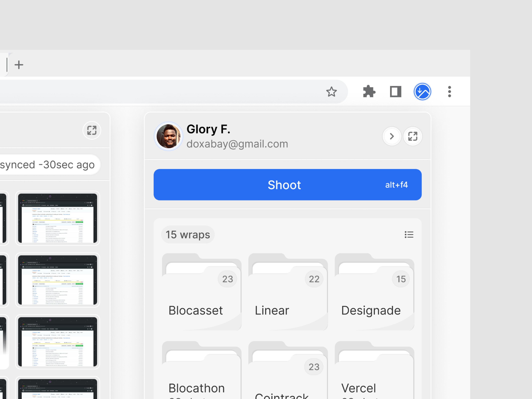The image size is (532, 399).
Task: Toggle the browser side panel icon
Action: pos(395,92)
